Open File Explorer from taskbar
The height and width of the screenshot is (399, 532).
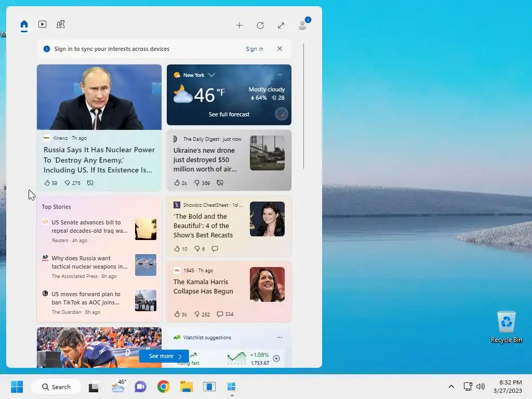(x=187, y=387)
